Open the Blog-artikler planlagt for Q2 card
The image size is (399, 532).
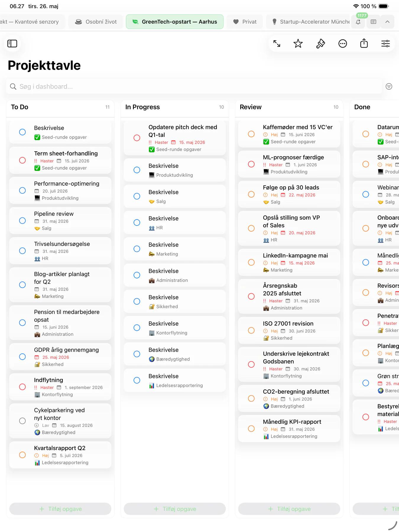click(60, 285)
